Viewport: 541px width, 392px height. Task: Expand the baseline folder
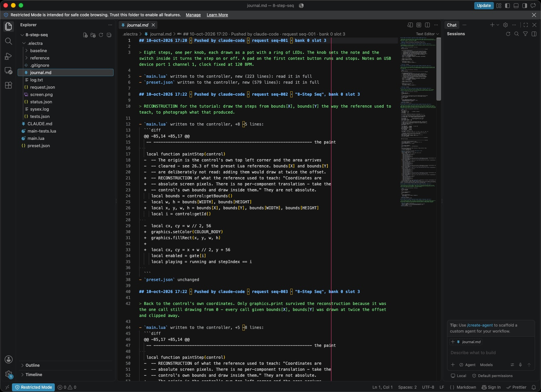coord(66,51)
